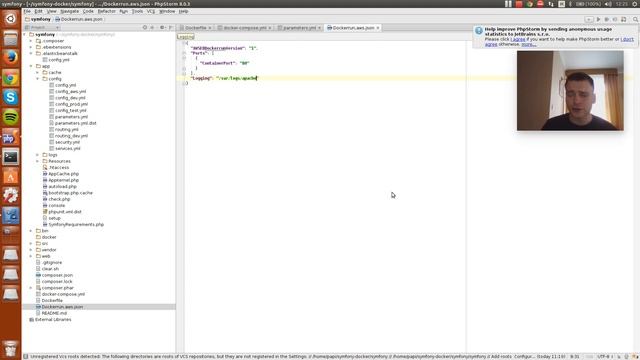640x360 pixels.
Task: Click the Dockerrun.aws.json breadcrumb in navigation bar
Action: (x=79, y=19)
